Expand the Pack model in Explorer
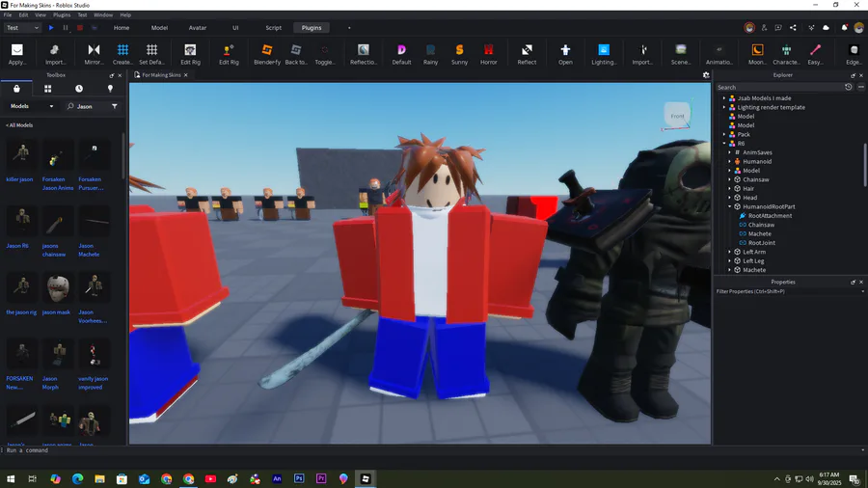868x488 pixels. click(724, 134)
